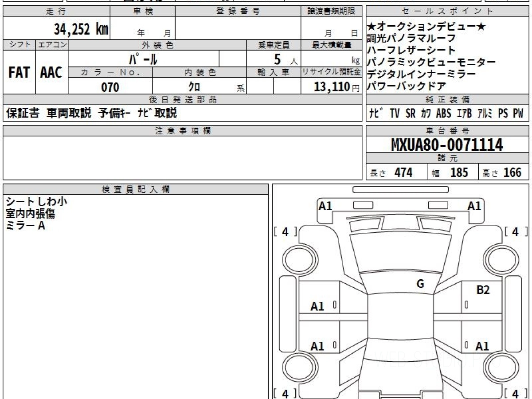Select the width value 185
This screenshot has width=532, height=399.
(459, 172)
